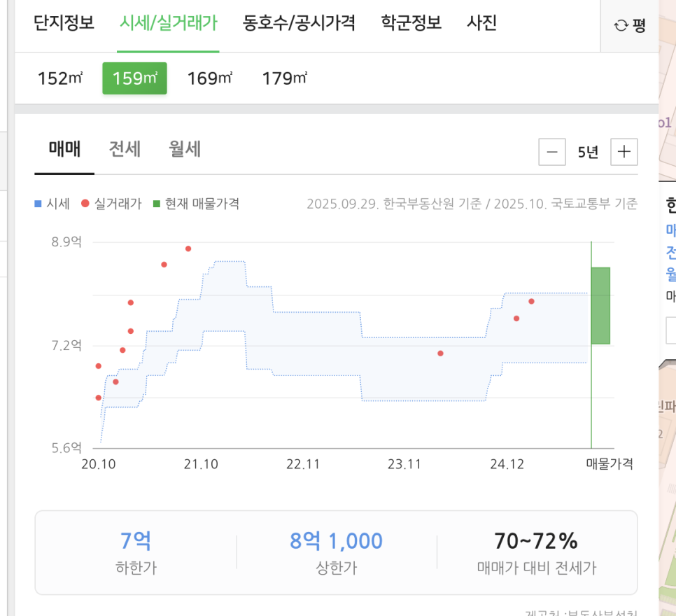Open the 단지정보 tab

coord(64,23)
